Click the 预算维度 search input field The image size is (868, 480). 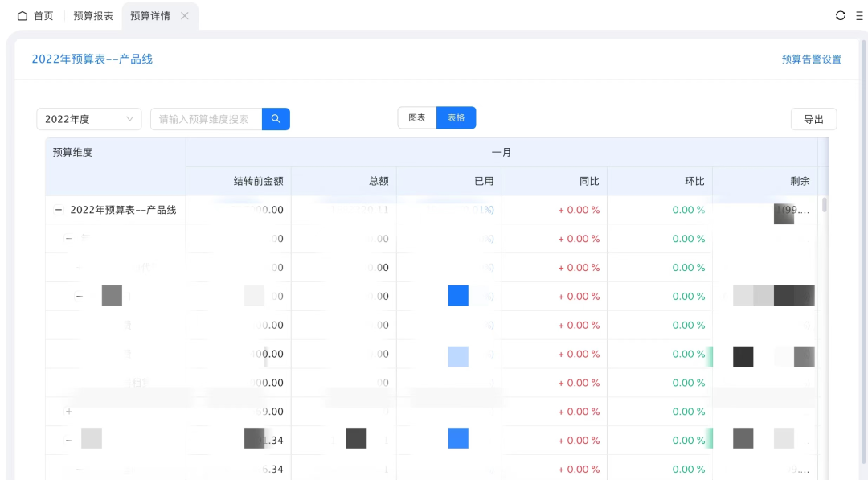206,119
